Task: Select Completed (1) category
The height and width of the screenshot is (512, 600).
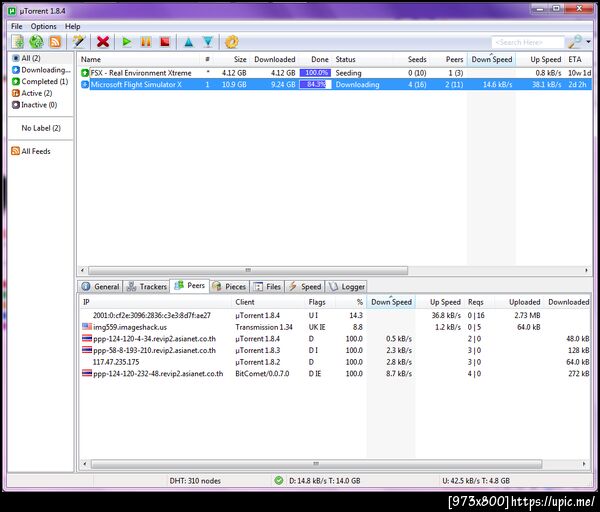Action: [40, 82]
